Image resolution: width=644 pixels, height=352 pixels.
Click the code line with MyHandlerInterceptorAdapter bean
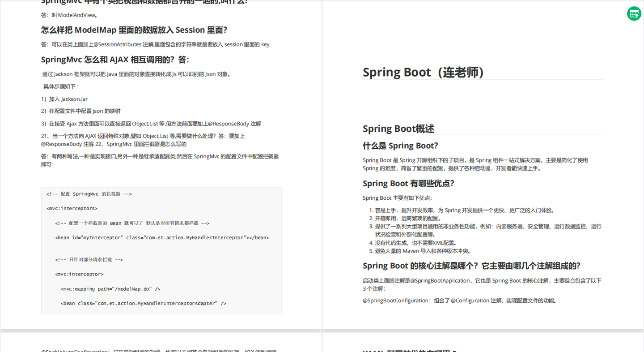(144, 303)
